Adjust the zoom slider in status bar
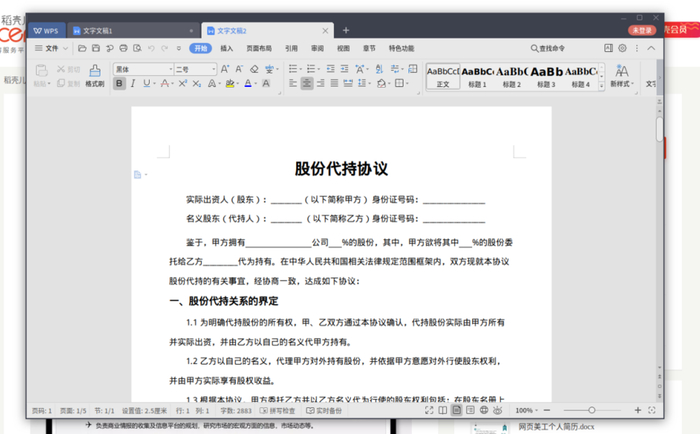The width and height of the screenshot is (700, 434). (591, 410)
